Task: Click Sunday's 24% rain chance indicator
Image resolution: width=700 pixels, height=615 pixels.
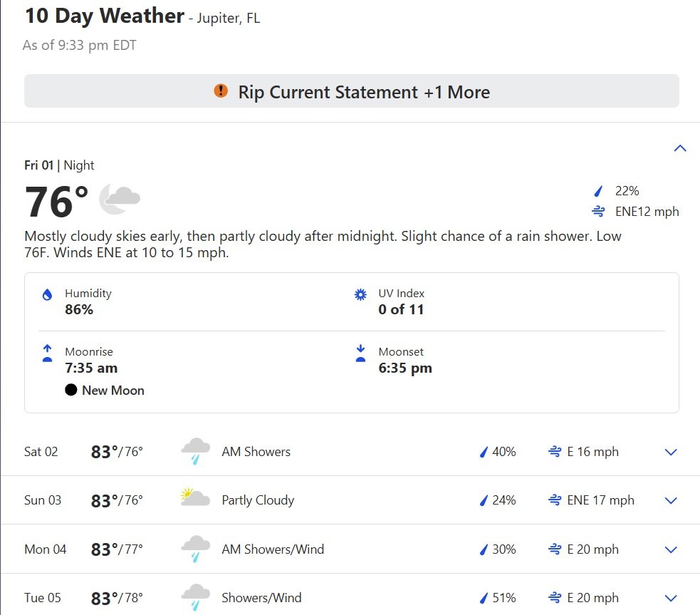Action: (498, 500)
